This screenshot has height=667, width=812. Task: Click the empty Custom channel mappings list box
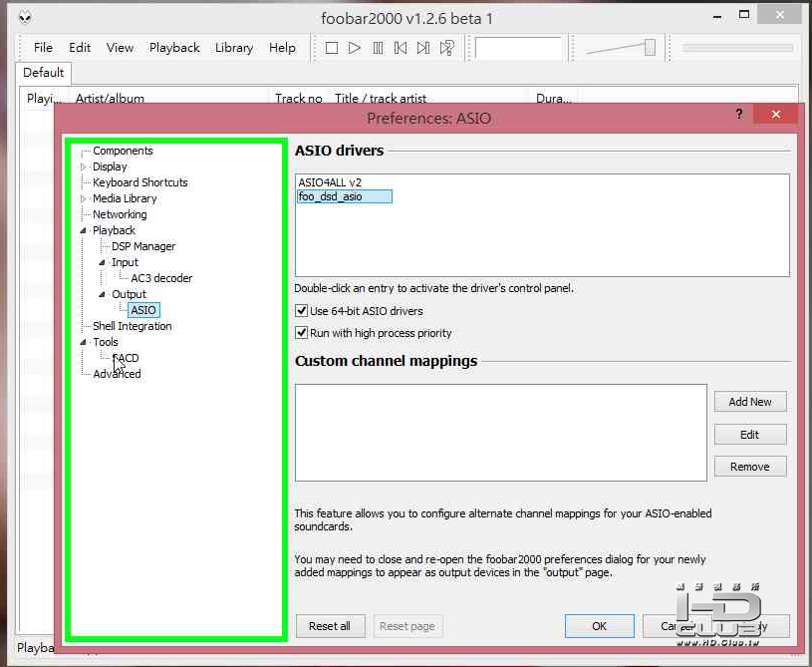pyautogui.click(x=501, y=433)
